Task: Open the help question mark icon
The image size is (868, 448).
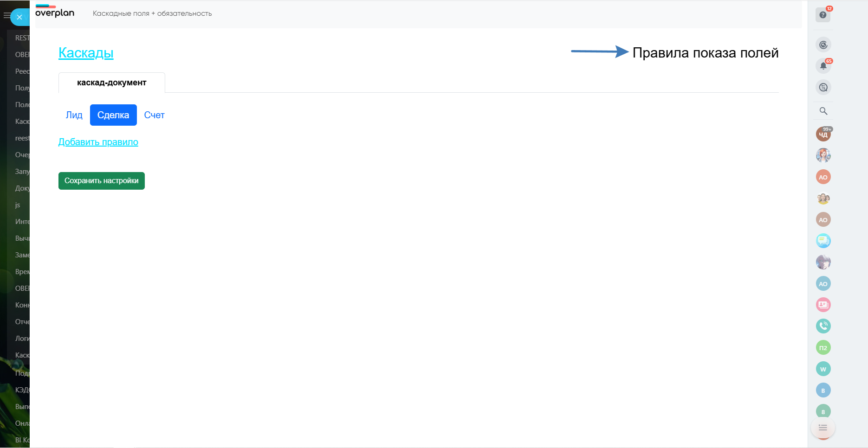Action: (823, 15)
